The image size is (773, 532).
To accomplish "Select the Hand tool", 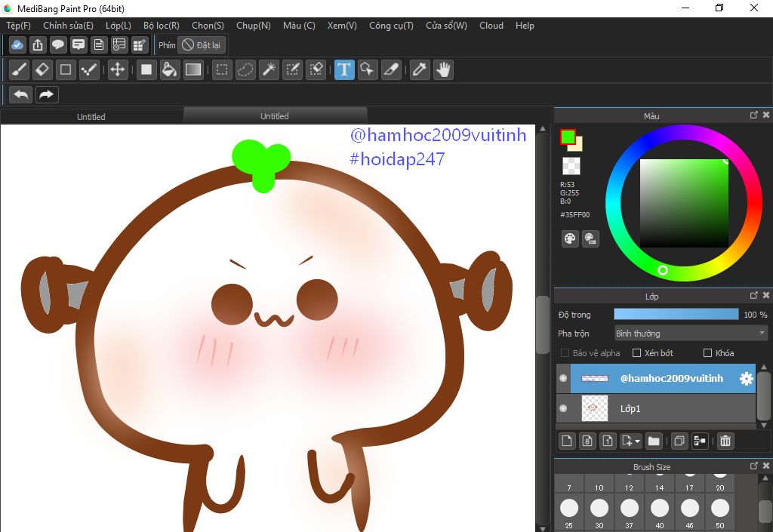I will click(443, 69).
